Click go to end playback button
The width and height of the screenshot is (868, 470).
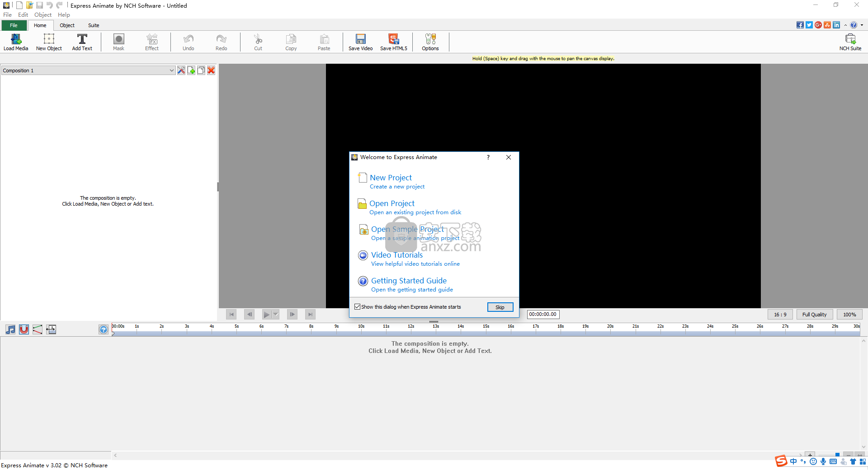(310, 314)
